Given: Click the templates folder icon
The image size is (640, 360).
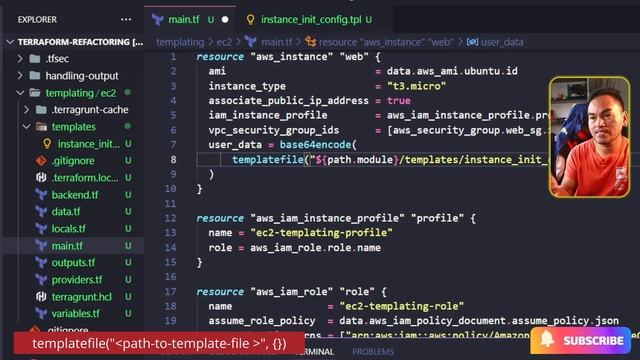Looking at the screenshot, I should click(41, 127).
